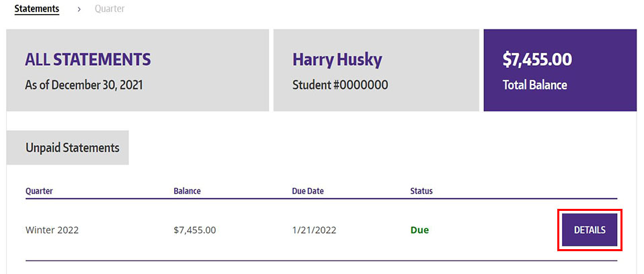
Task: Click the Status column header
Action: coord(421,191)
